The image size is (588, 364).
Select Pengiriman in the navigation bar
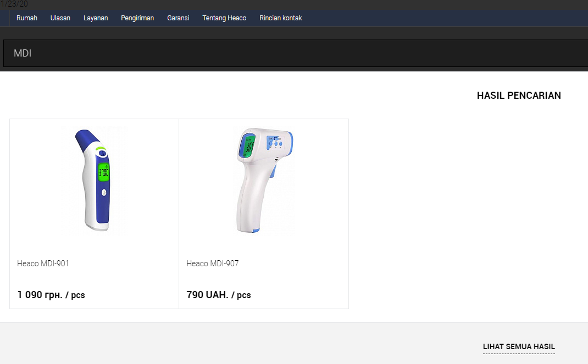(137, 18)
